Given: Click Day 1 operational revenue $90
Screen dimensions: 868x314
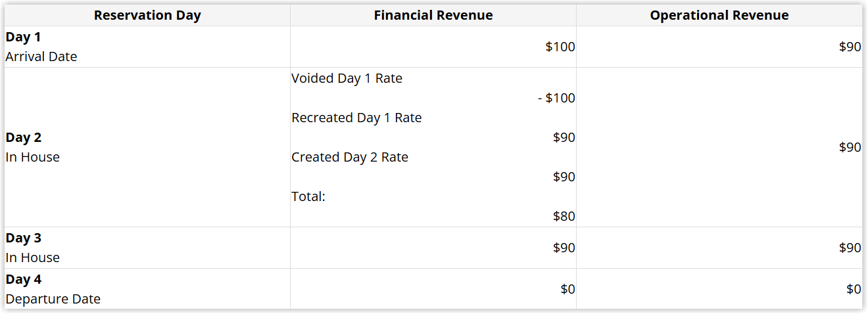Looking at the screenshot, I should point(850,47).
